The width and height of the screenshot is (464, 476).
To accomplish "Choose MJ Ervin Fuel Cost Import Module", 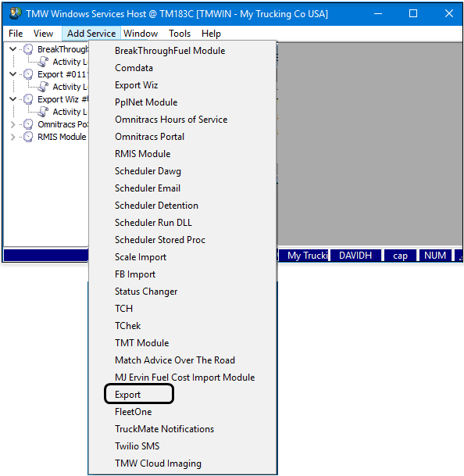I will [182, 378].
